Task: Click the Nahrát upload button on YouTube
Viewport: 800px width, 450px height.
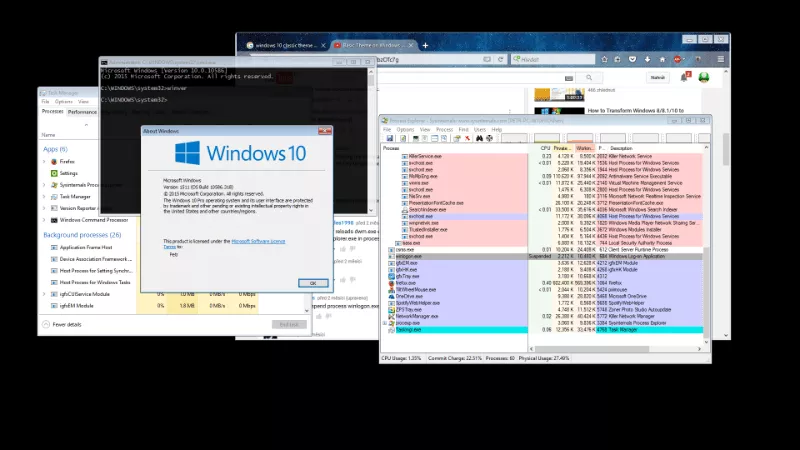Action: point(658,78)
